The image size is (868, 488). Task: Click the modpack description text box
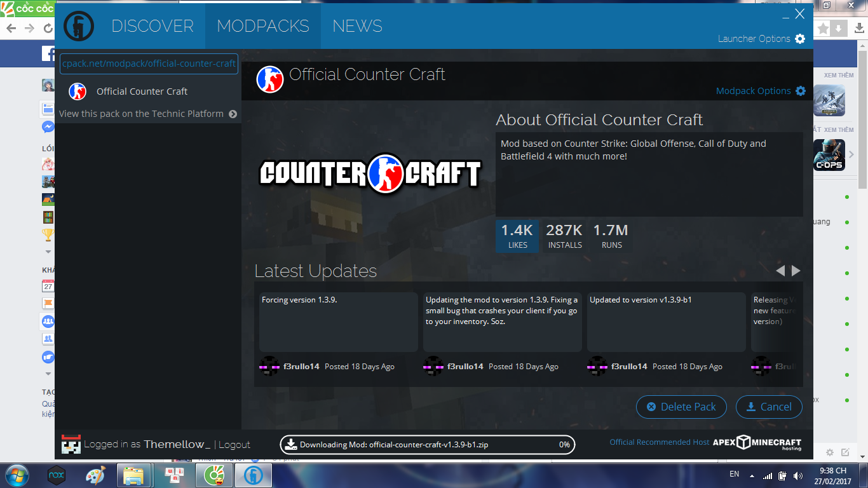click(649, 174)
